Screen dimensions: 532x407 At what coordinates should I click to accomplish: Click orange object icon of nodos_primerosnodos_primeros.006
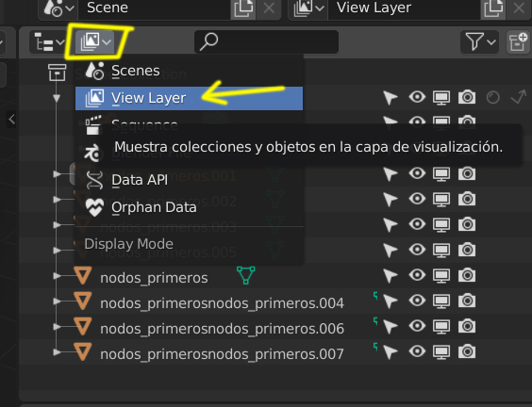click(83, 326)
